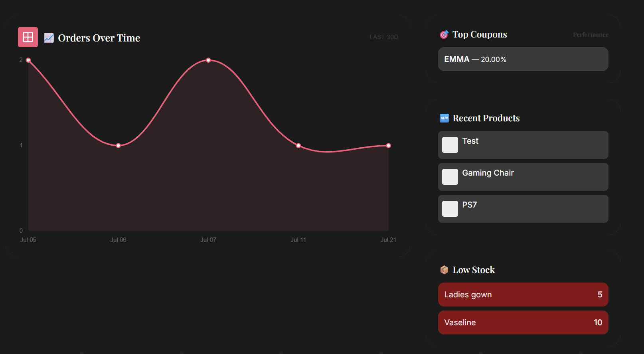Open the Gaming Chair product thumbnail

(450, 177)
